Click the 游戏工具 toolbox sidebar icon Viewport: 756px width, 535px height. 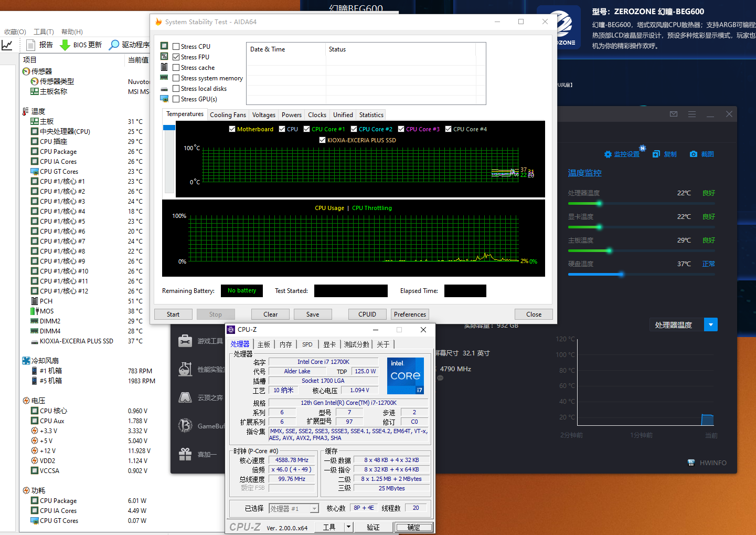(x=185, y=341)
